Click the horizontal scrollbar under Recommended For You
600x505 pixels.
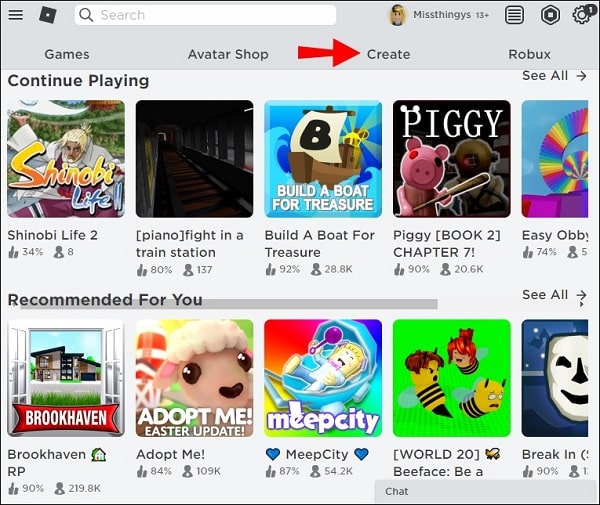click(x=229, y=304)
